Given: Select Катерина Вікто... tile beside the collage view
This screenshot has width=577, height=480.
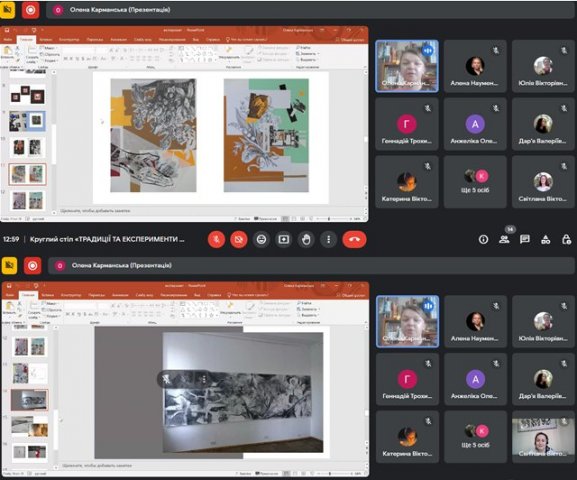Looking at the screenshot, I should click(x=407, y=182).
